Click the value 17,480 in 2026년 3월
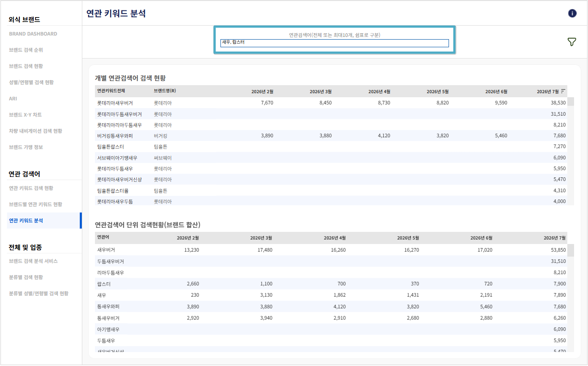The image size is (588, 366). (x=265, y=250)
